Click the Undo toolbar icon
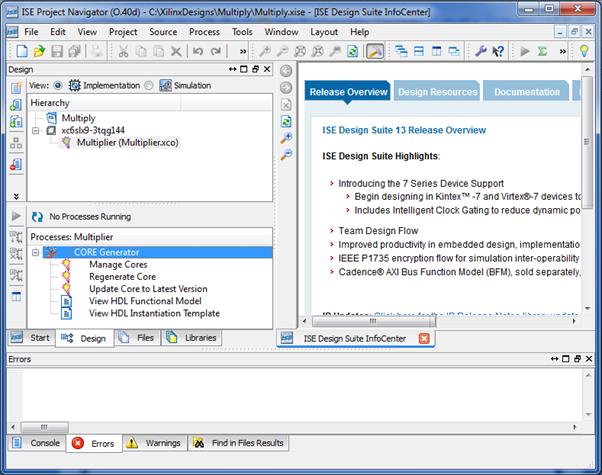Image resolution: width=602 pixels, height=475 pixels. pos(198,51)
